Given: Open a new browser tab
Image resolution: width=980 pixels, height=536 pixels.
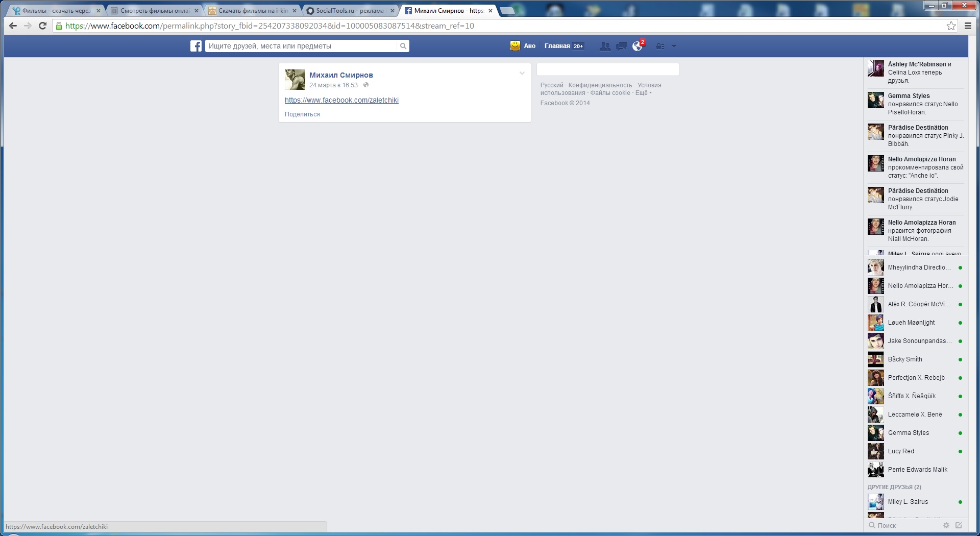Looking at the screenshot, I should tap(507, 11).
